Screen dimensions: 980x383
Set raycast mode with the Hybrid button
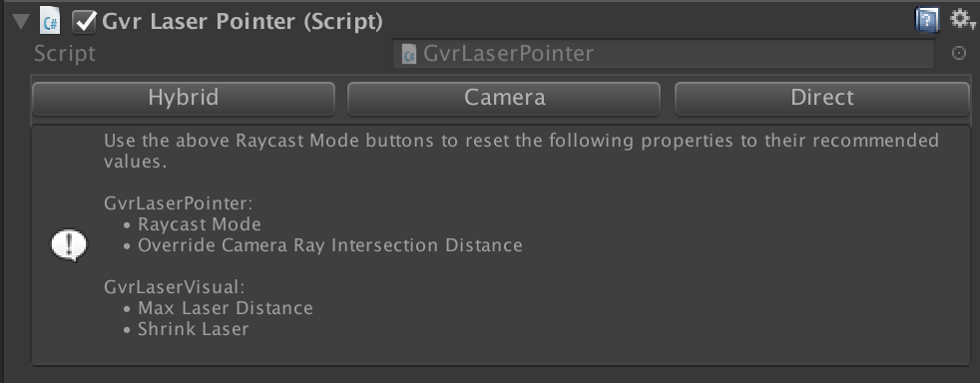point(183,99)
